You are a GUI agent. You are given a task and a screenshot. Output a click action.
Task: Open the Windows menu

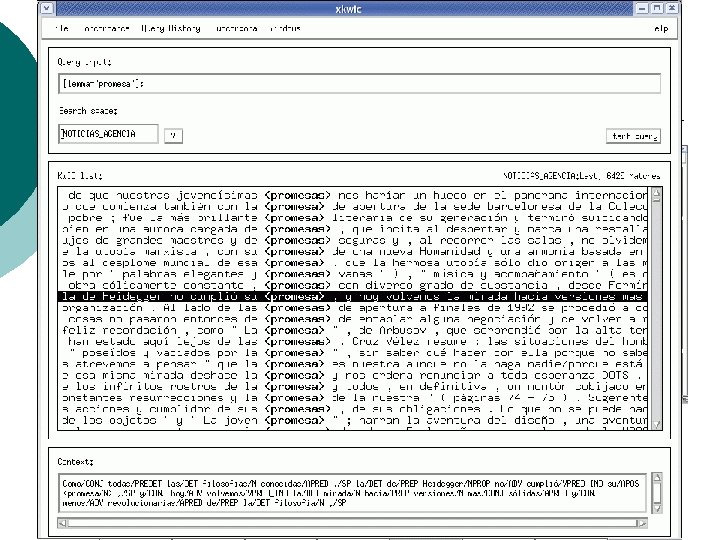(x=285, y=28)
